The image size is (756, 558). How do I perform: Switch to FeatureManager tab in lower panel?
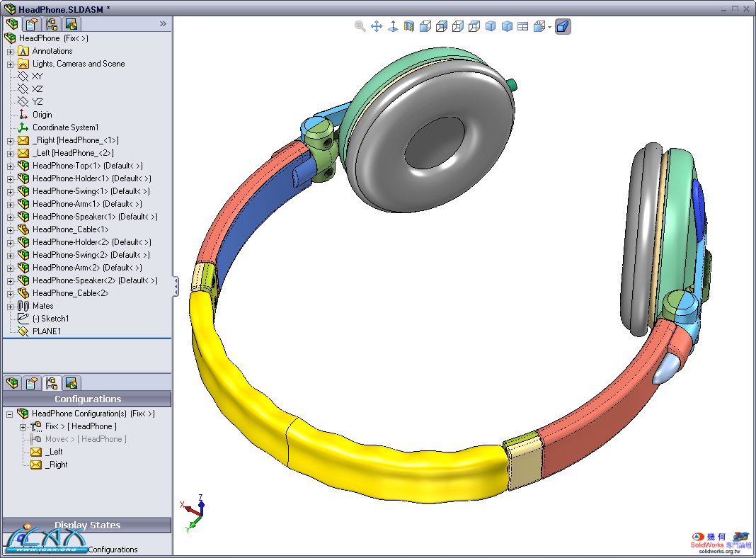pos(11,383)
